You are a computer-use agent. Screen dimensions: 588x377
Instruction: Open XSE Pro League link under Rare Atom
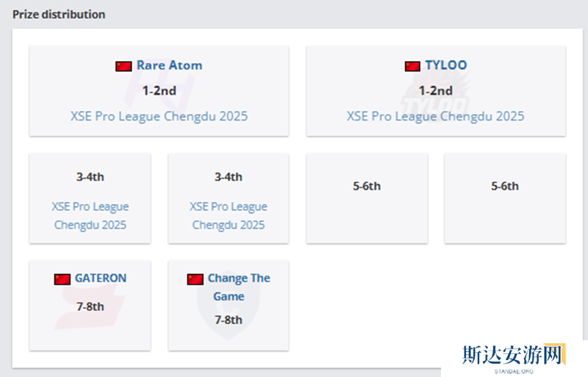pyautogui.click(x=159, y=116)
